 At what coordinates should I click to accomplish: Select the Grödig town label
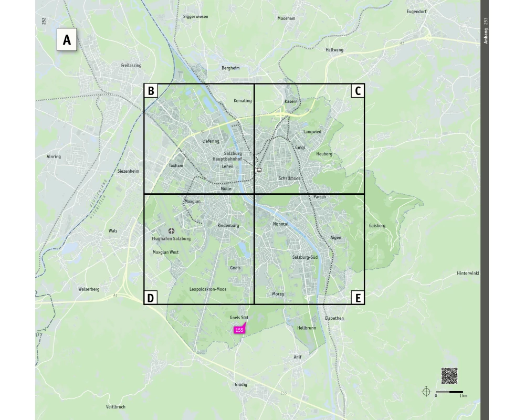click(x=240, y=385)
